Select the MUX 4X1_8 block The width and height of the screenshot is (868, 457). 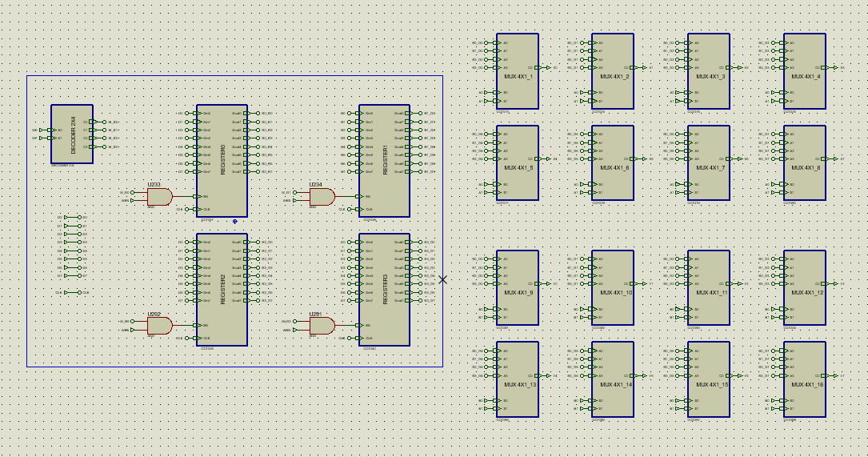[x=805, y=162]
